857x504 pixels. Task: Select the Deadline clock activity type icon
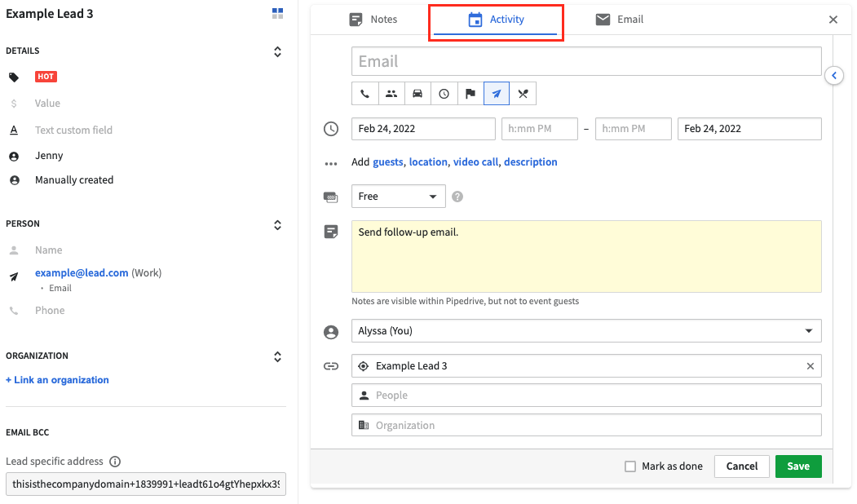pos(444,94)
